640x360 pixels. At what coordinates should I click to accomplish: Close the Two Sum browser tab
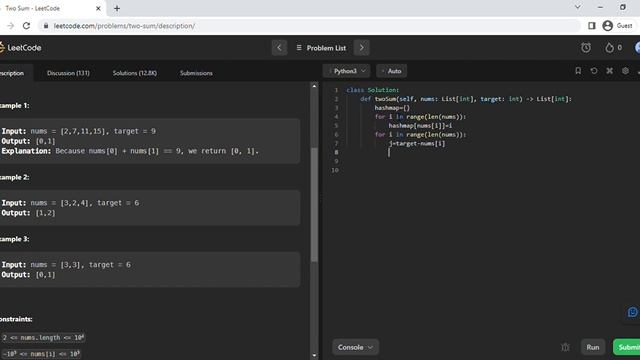(x=98, y=8)
